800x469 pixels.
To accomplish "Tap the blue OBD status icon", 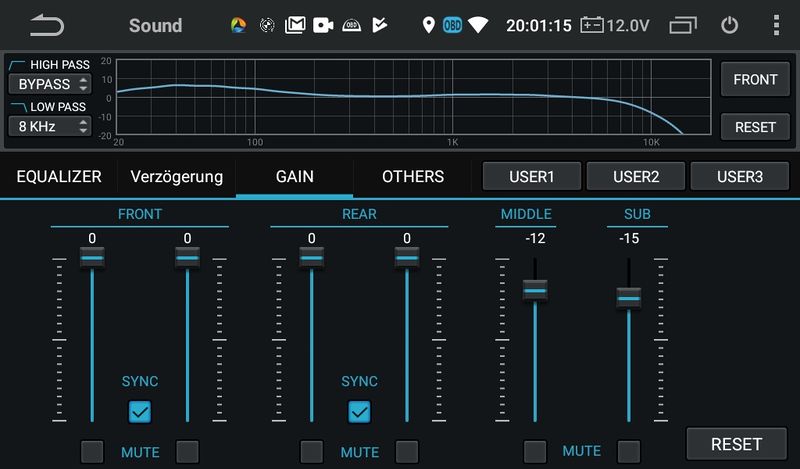I will (x=452, y=25).
